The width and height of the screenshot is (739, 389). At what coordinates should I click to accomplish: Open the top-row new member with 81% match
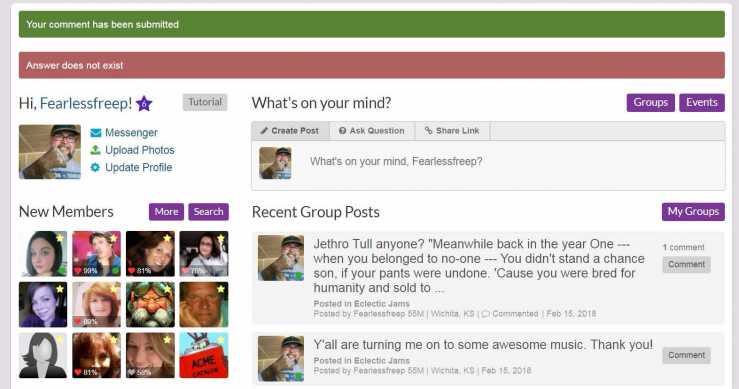(150, 254)
